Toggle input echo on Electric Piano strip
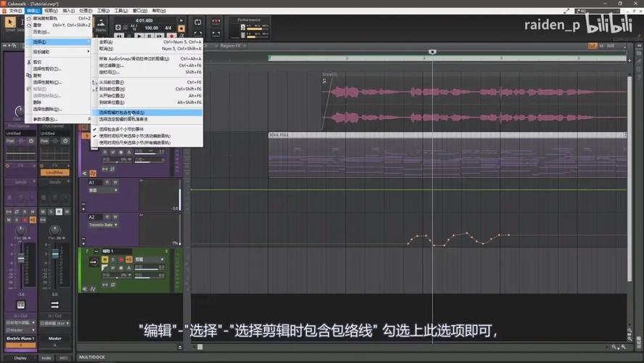Screen dimensions: 644x363 tap(33, 220)
